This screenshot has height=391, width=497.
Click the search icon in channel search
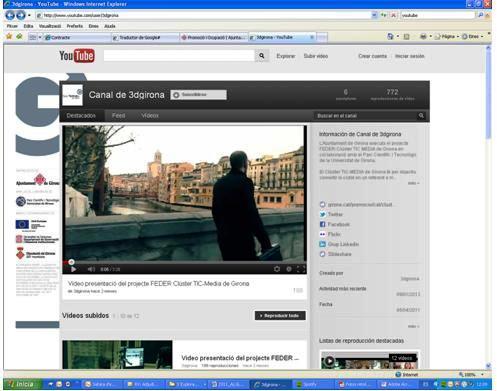tap(421, 115)
